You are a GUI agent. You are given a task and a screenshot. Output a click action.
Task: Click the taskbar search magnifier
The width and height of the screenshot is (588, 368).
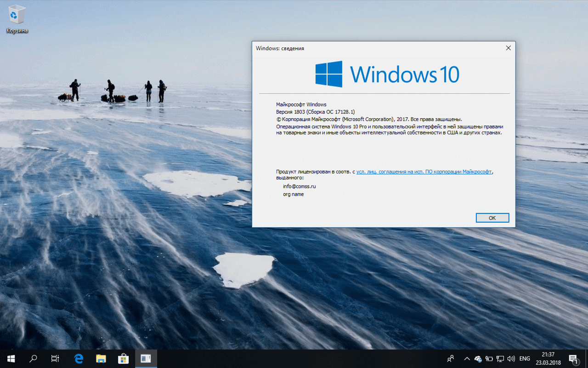pos(33,359)
